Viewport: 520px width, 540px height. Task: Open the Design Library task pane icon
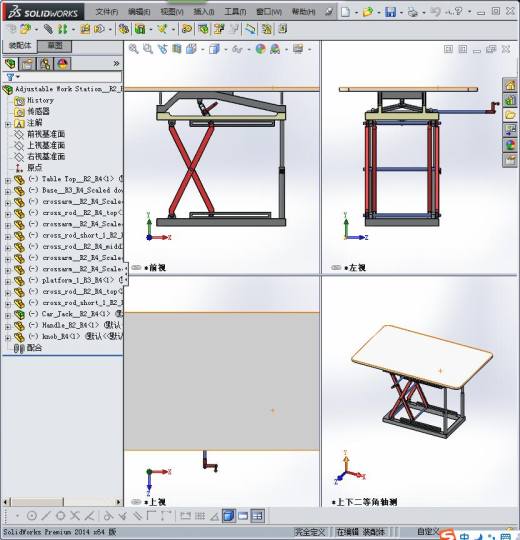[x=510, y=101]
